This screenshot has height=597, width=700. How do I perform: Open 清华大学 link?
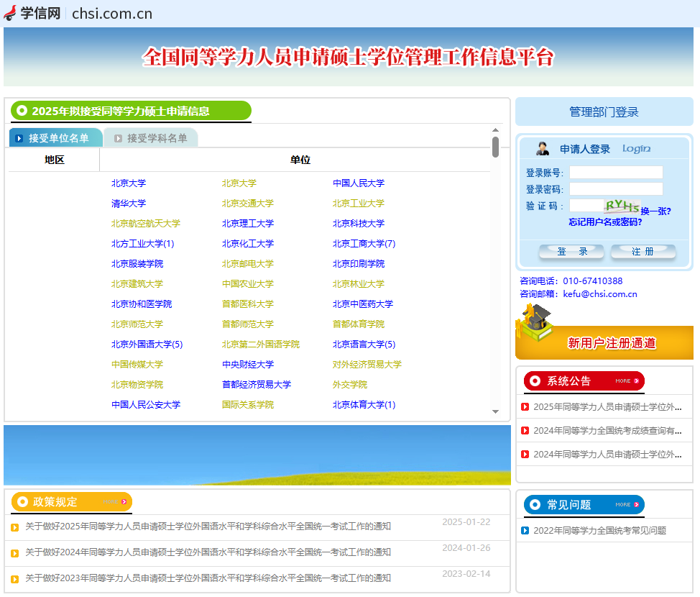(x=129, y=204)
